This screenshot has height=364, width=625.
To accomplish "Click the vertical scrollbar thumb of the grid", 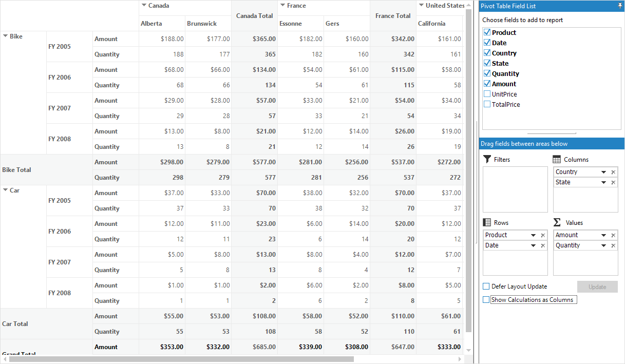I will coord(468,170).
